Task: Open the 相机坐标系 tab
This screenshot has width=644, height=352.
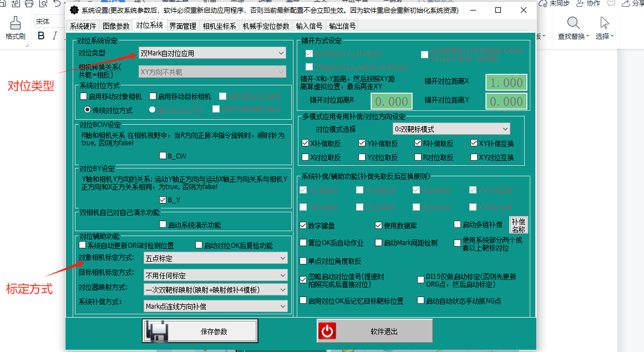Action: 219,26
